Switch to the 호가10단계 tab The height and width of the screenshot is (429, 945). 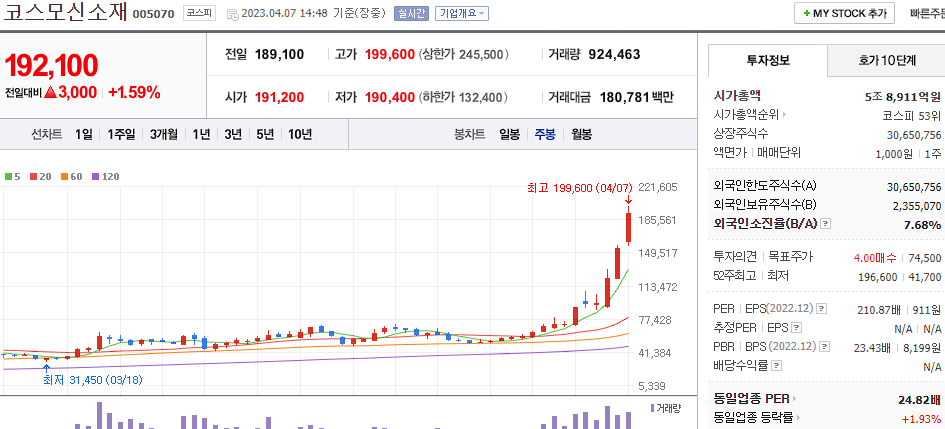click(x=887, y=60)
